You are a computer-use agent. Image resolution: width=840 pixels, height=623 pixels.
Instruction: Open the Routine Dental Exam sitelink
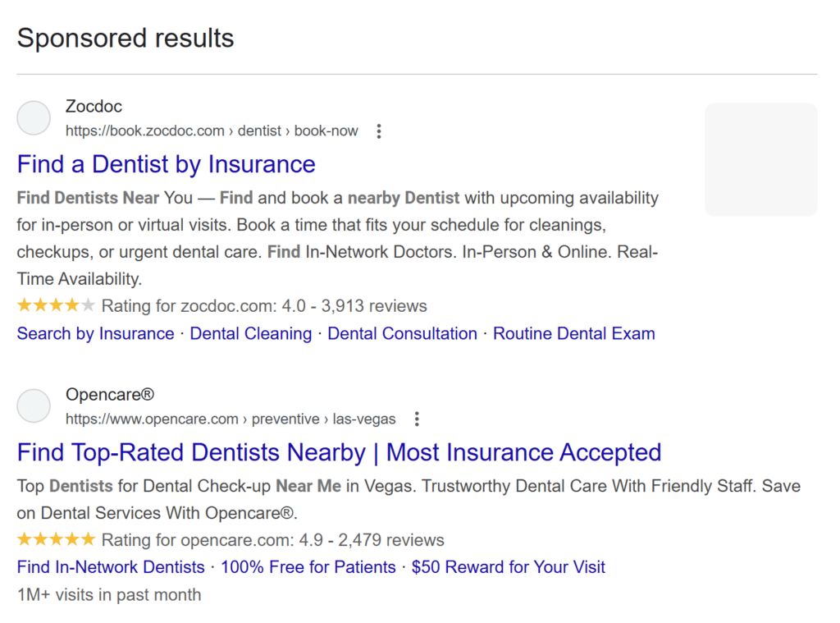(573, 333)
